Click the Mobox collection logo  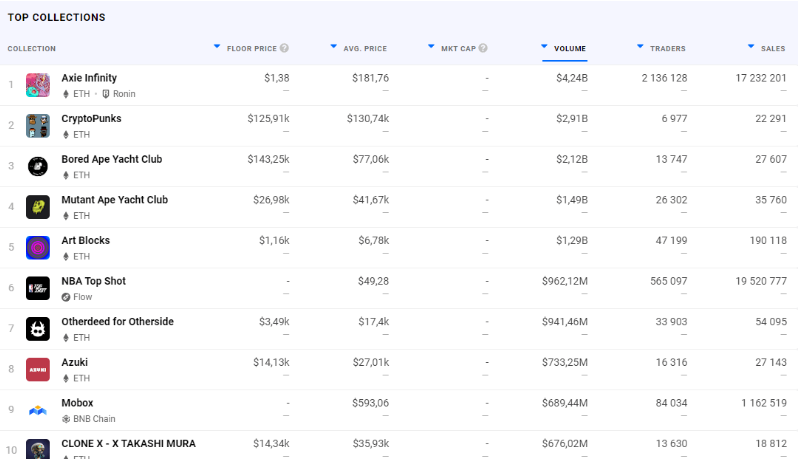(38, 410)
